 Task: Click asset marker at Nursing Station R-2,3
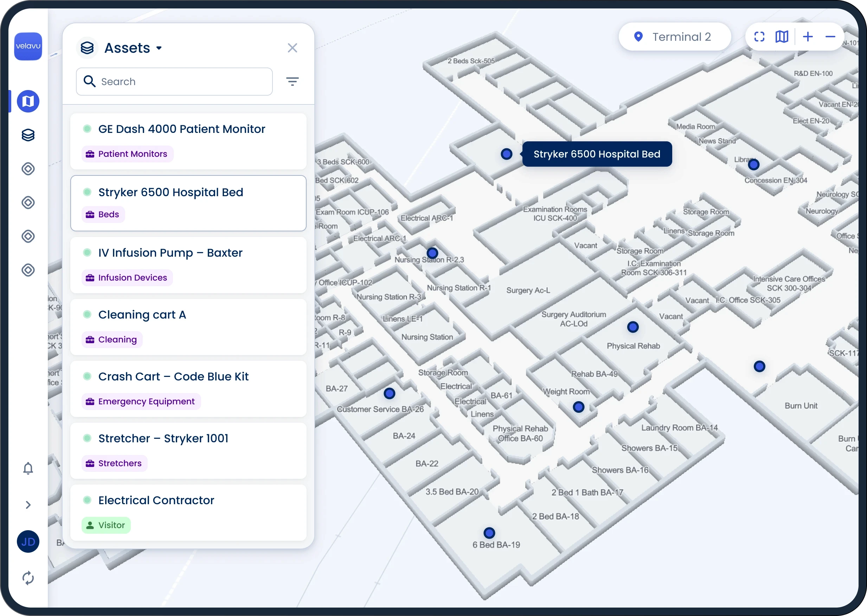coord(432,253)
